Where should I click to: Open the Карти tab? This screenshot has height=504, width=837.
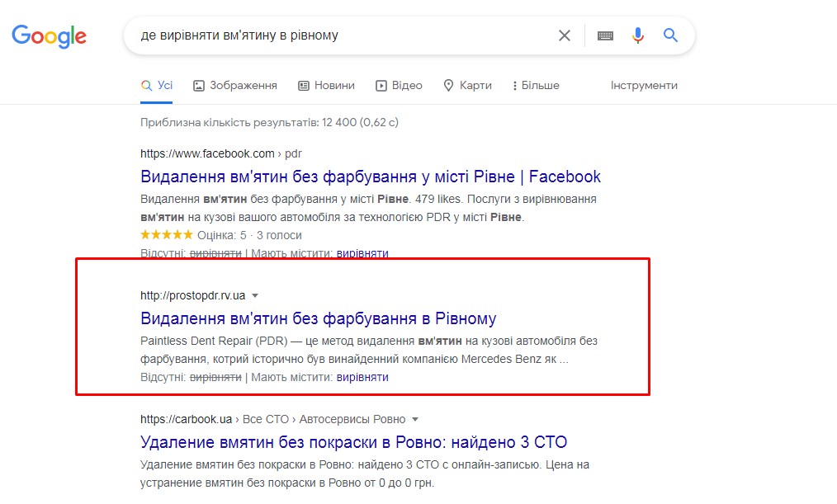tap(467, 85)
